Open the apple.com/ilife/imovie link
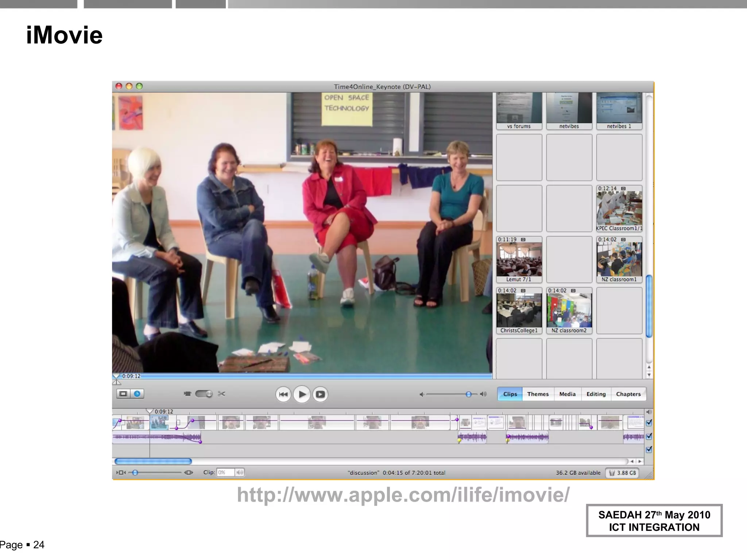The width and height of the screenshot is (747, 560). click(403, 495)
